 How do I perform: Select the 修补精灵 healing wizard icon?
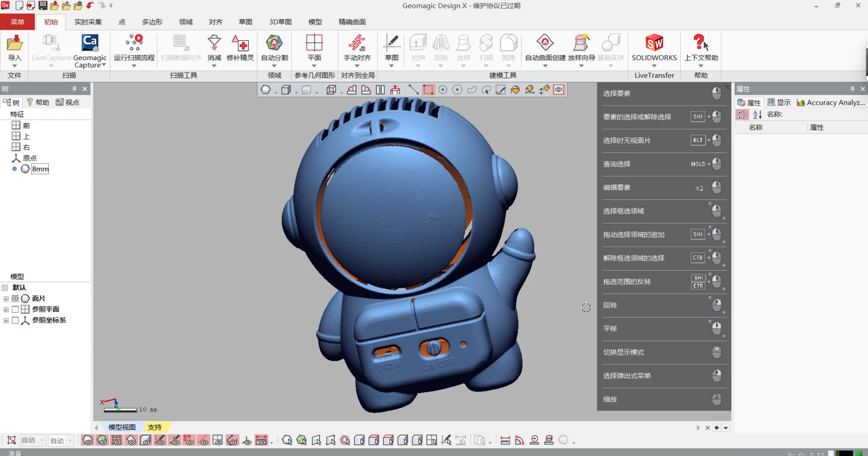point(240,43)
